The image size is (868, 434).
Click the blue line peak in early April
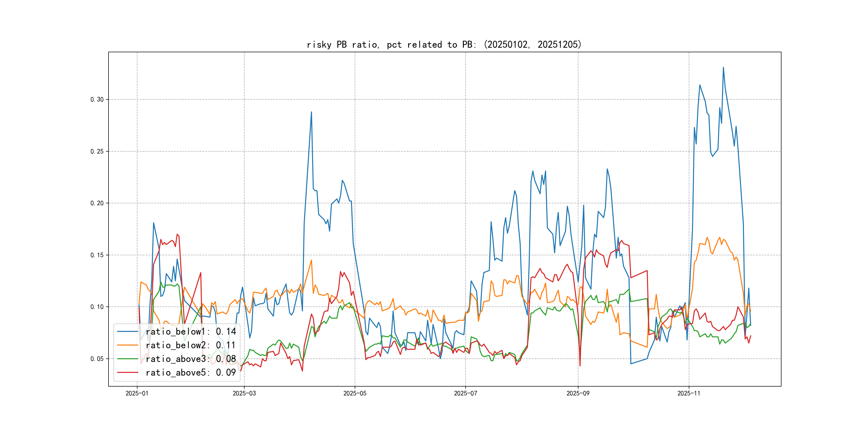[x=311, y=112]
